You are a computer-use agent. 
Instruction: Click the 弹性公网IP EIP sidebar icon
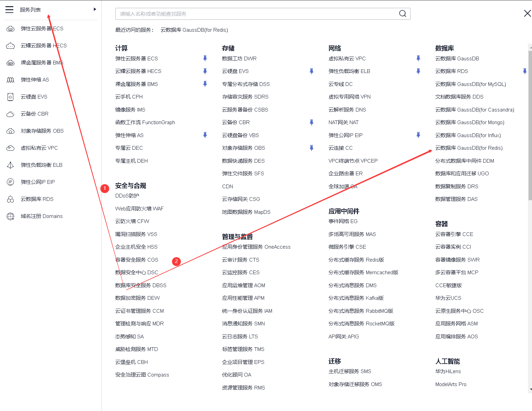click(11, 182)
